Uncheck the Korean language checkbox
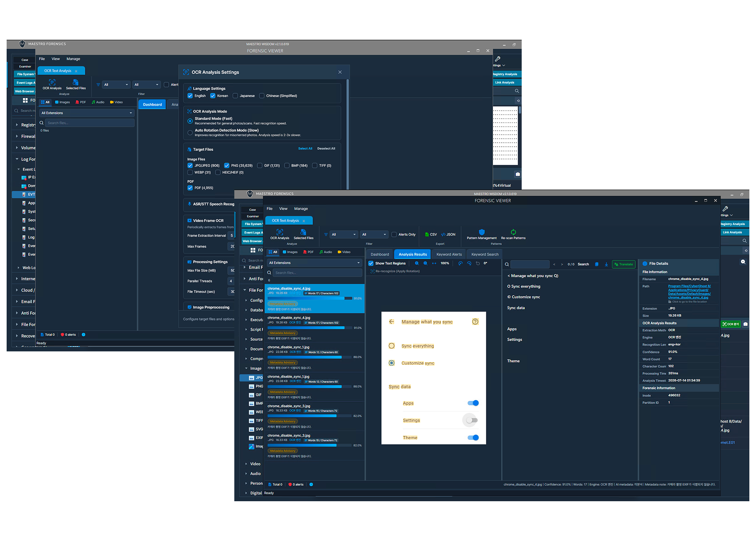 [213, 96]
